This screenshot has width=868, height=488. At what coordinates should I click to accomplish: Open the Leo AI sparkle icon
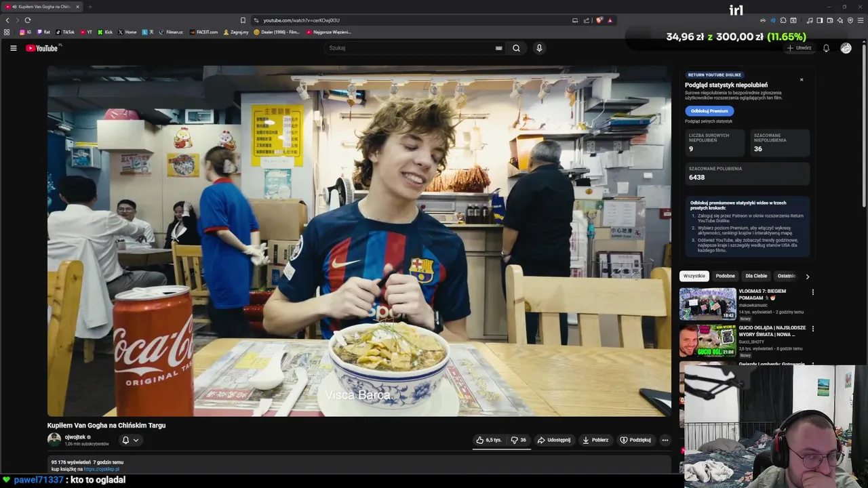(x=840, y=20)
